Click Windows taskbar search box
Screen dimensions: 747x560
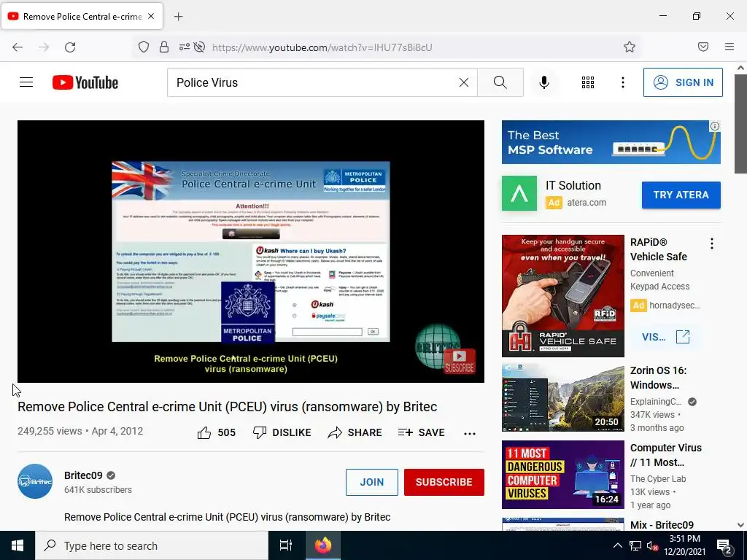coord(152,545)
